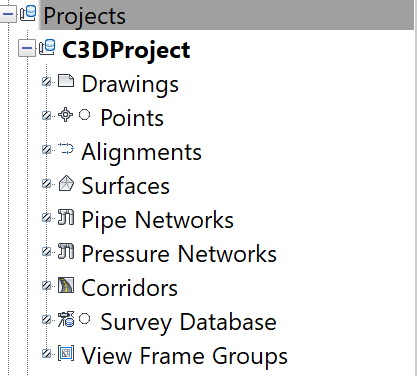The width and height of the screenshot is (417, 376).
Task: Click the status circle beside Points
Action: pyautogui.click(x=85, y=115)
